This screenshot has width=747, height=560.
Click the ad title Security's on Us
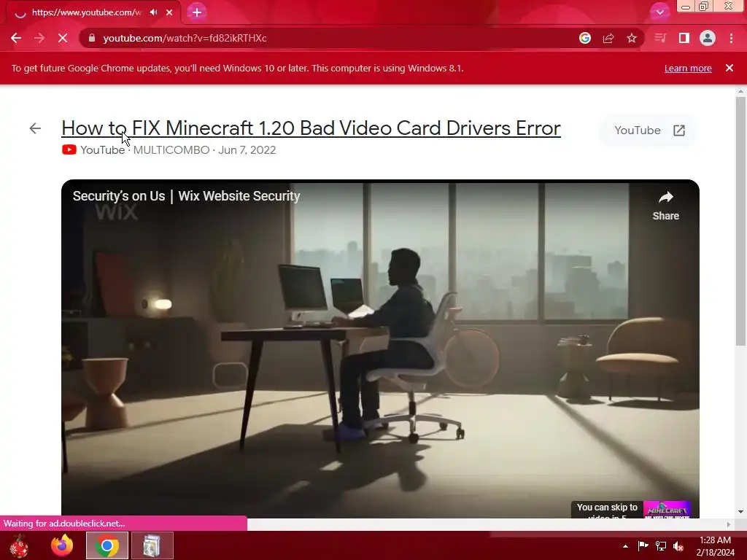pyautogui.click(x=186, y=196)
